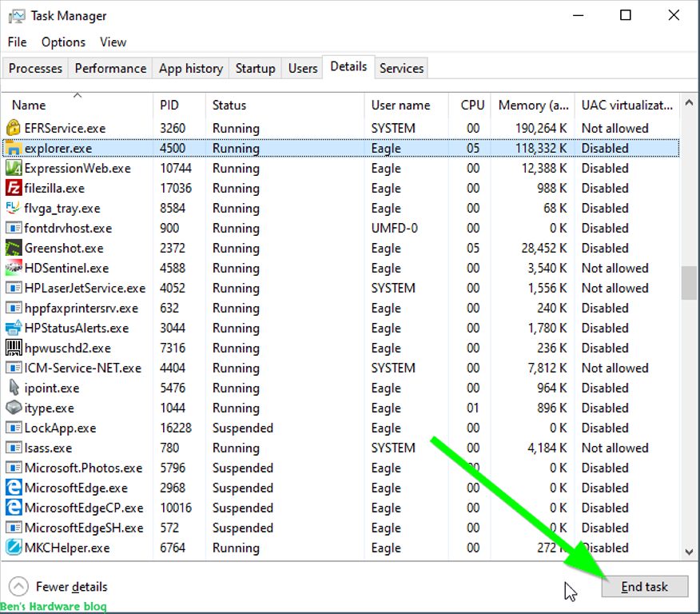Click the hpwuschd2.exe barcode icon

pyautogui.click(x=14, y=348)
